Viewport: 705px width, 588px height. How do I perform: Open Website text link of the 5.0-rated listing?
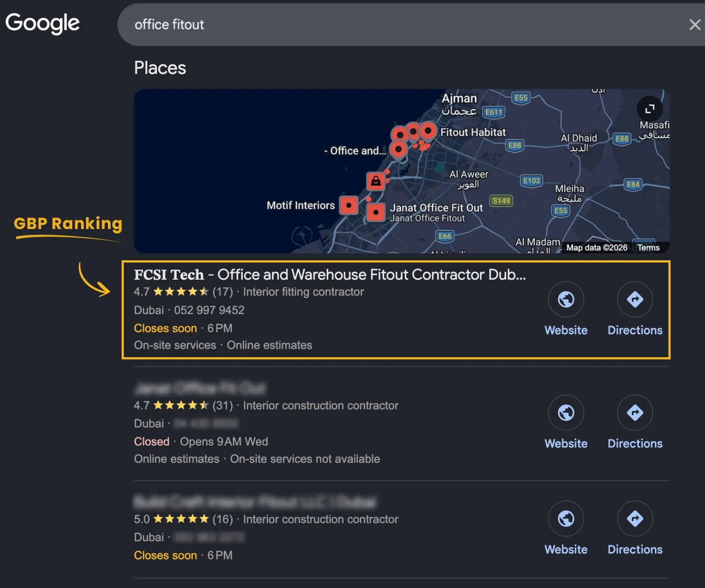(566, 550)
